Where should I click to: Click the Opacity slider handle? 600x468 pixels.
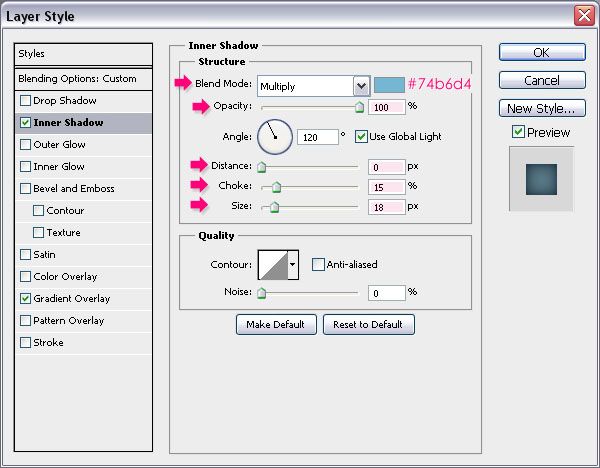tap(359, 107)
